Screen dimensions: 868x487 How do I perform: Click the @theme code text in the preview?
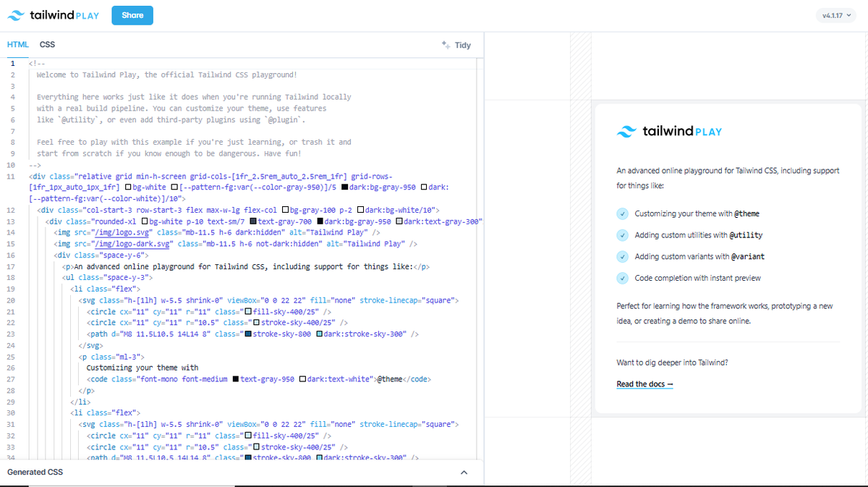747,214
